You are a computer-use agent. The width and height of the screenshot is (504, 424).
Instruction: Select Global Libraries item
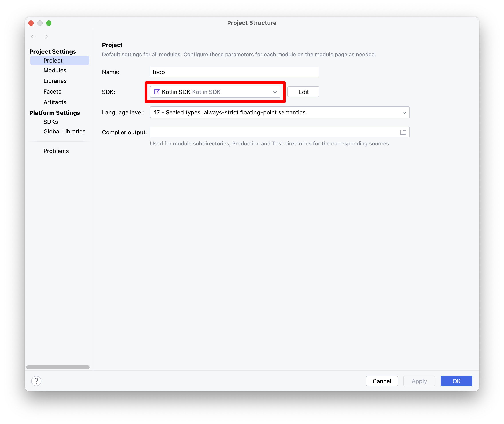pyautogui.click(x=64, y=132)
